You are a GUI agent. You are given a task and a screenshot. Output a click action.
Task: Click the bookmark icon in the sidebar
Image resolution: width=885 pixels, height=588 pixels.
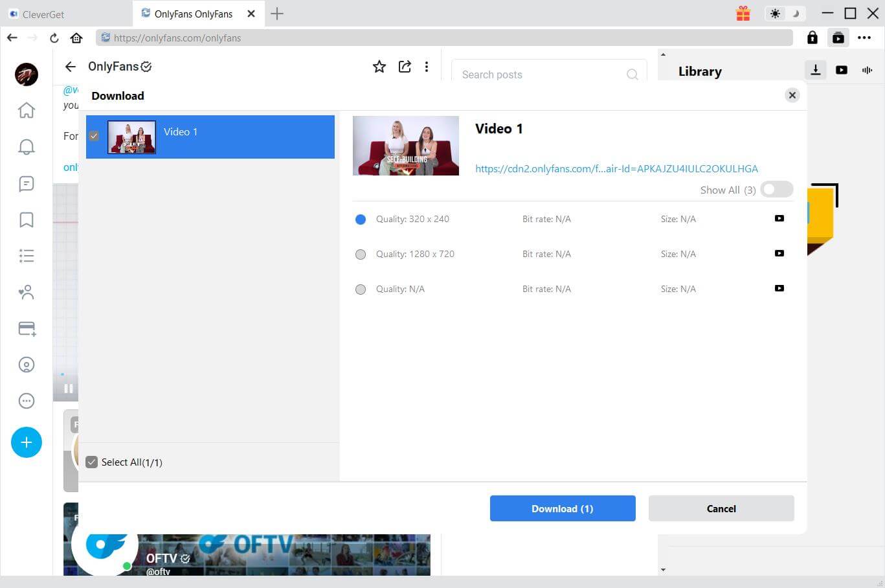[x=27, y=220]
